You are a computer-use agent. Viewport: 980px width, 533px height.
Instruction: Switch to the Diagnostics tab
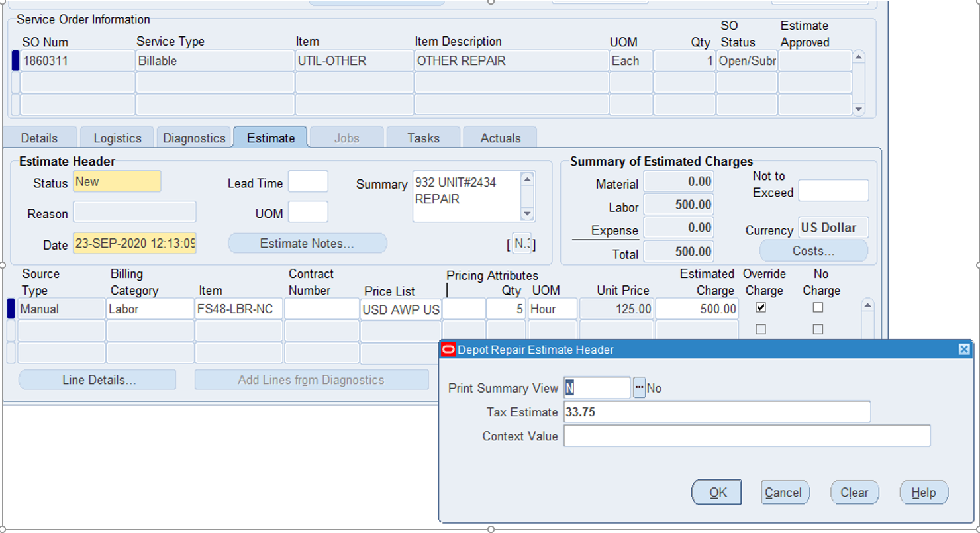tap(193, 138)
